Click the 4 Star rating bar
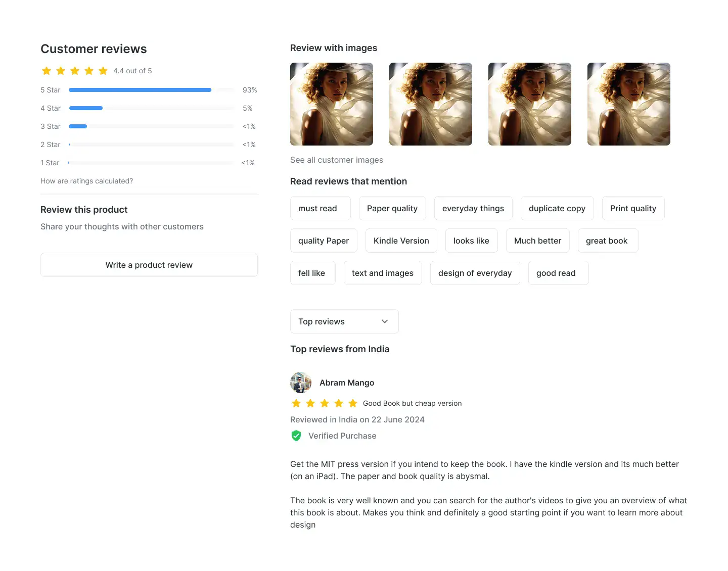The width and height of the screenshot is (728, 571). click(152, 108)
